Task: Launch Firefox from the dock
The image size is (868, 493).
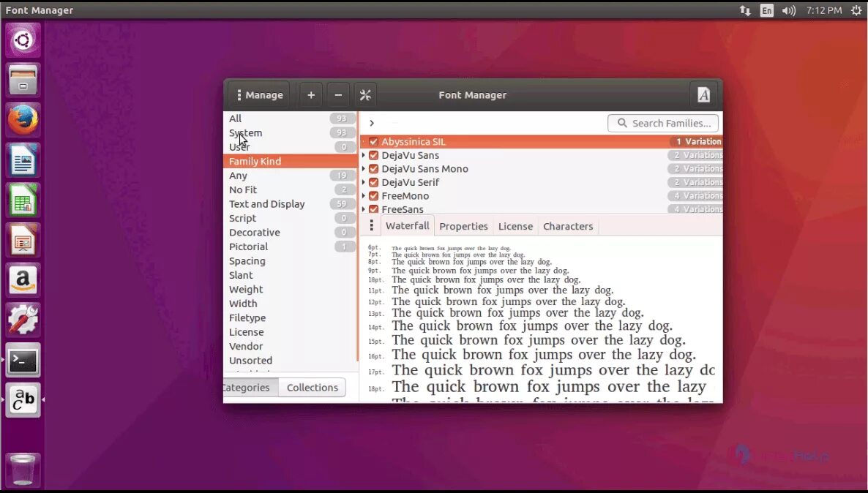Action: pyautogui.click(x=23, y=120)
